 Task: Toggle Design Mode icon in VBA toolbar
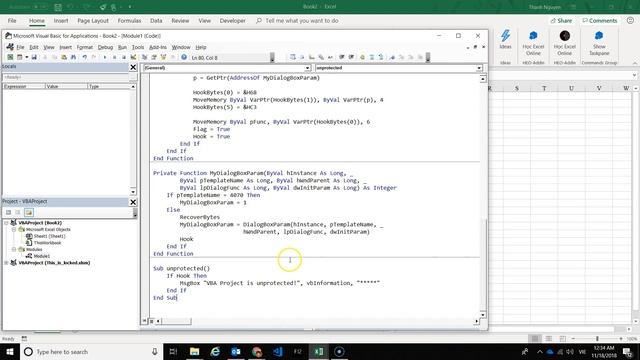[133, 58]
